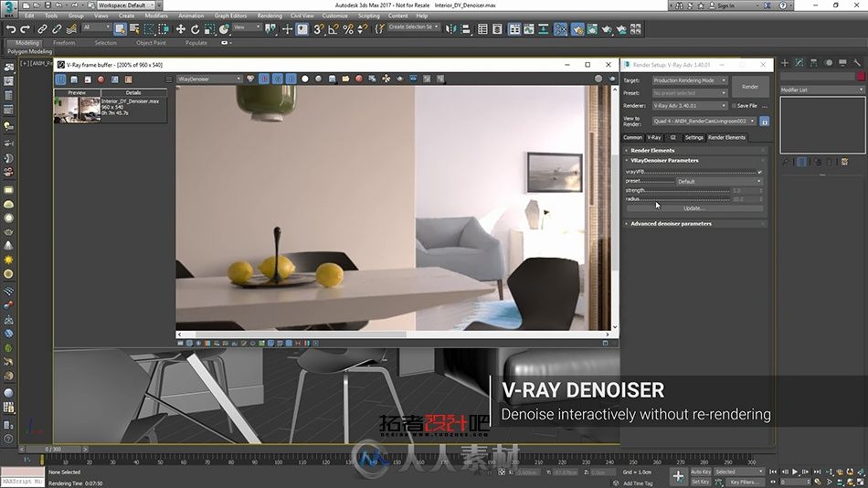Activate the Select and Link tool

[x=42, y=29]
